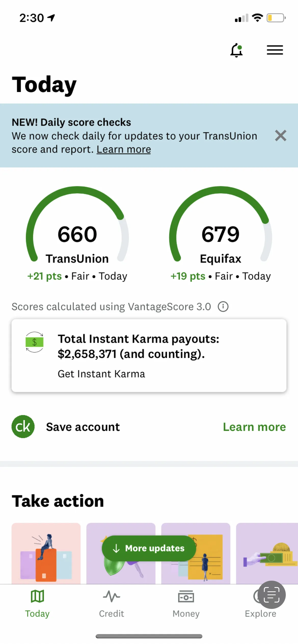Open the pink credit cards action card

[46, 553]
